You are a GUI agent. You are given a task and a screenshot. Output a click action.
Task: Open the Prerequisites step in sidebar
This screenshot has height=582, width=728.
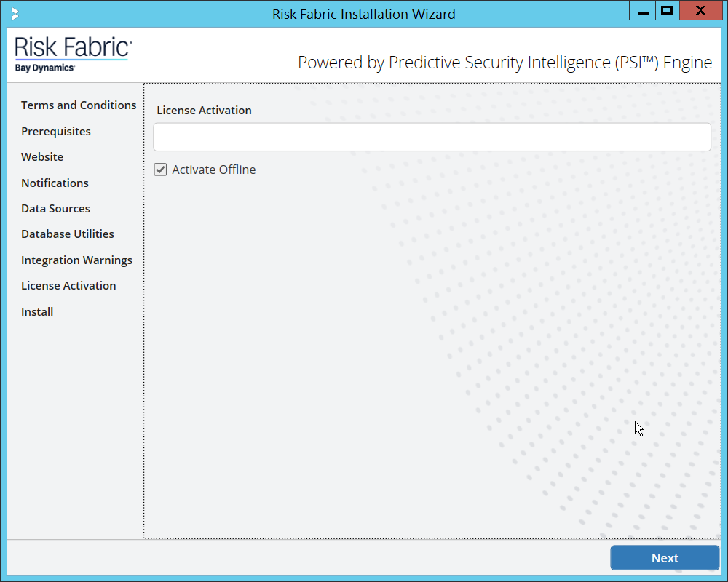click(x=56, y=132)
